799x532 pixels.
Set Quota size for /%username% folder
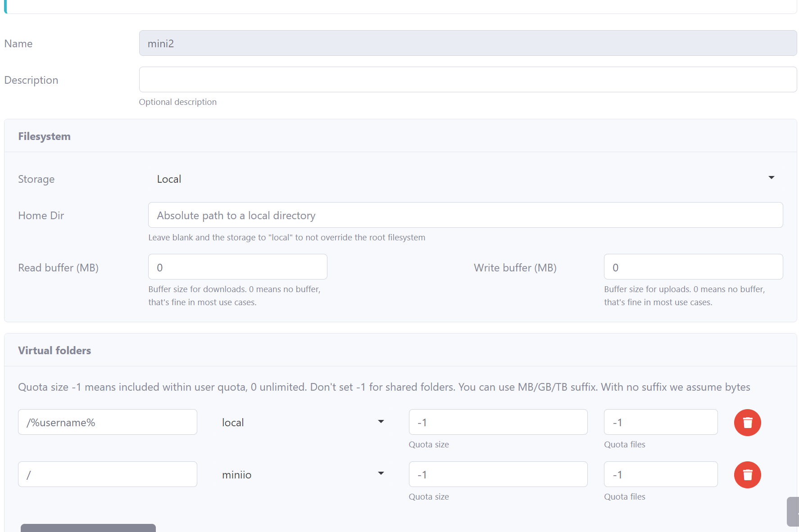[498, 422]
